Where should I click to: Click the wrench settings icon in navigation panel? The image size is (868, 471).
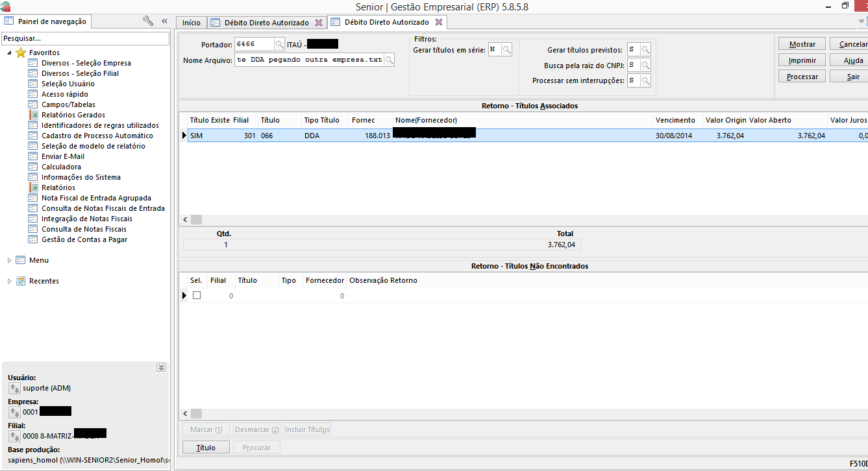tap(148, 21)
